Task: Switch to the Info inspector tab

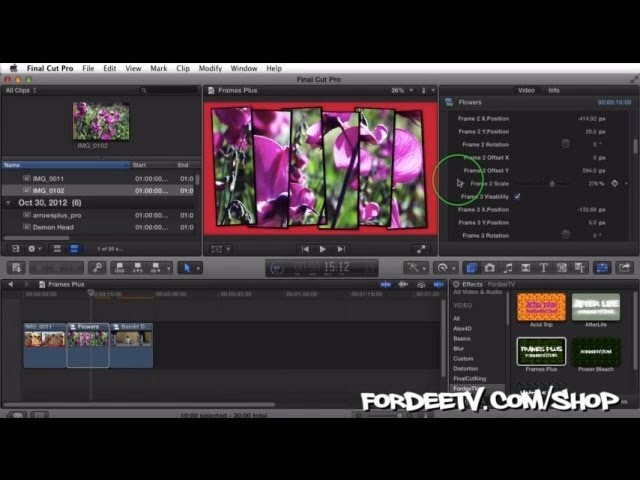Action: tap(553, 91)
